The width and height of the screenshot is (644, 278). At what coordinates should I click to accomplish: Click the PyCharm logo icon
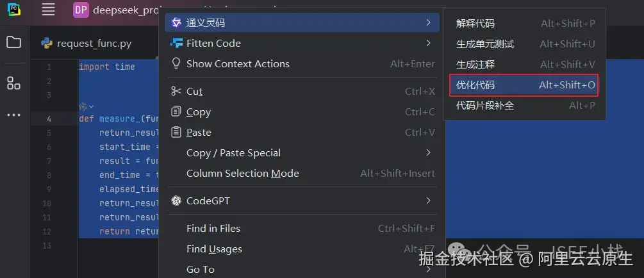pos(13,10)
